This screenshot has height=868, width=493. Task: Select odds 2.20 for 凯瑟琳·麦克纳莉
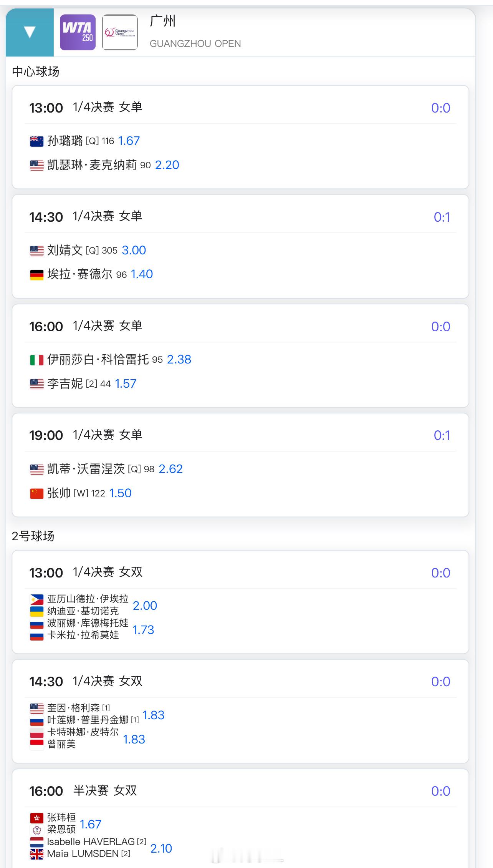tap(167, 165)
